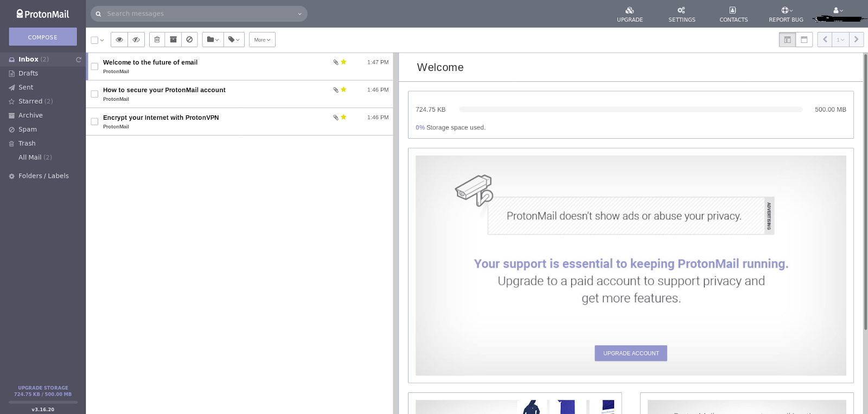Open select-all checkbox dropdown arrow

click(x=102, y=40)
